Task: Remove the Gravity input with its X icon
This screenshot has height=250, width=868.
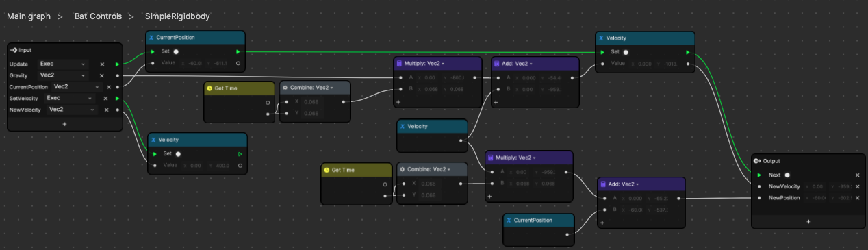Action: [101, 75]
